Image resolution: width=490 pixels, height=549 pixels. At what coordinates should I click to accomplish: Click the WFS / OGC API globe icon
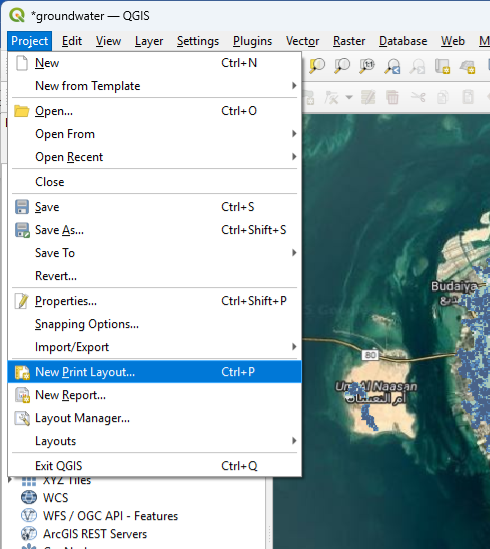pyautogui.click(x=29, y=516)
